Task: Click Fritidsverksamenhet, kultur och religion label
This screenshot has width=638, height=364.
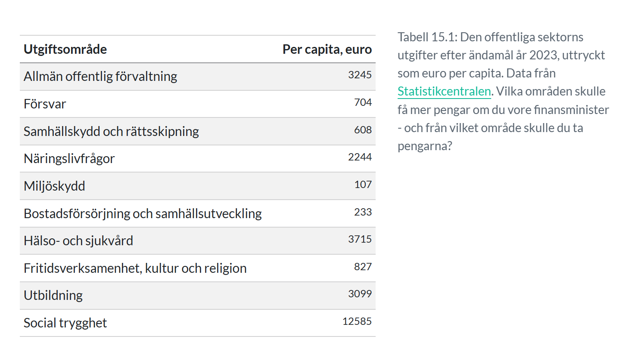Action: pos(135,268)
